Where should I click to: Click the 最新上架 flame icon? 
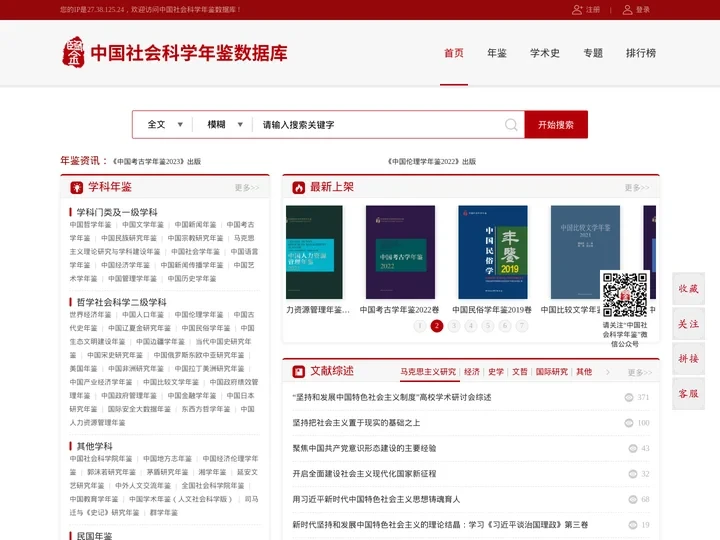[x=299, y=187]
